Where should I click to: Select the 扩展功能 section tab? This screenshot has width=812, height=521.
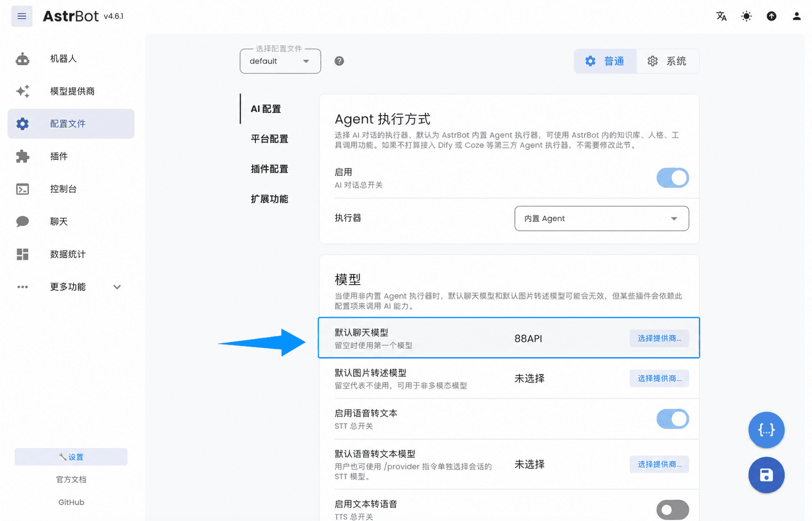coord(269,199)
